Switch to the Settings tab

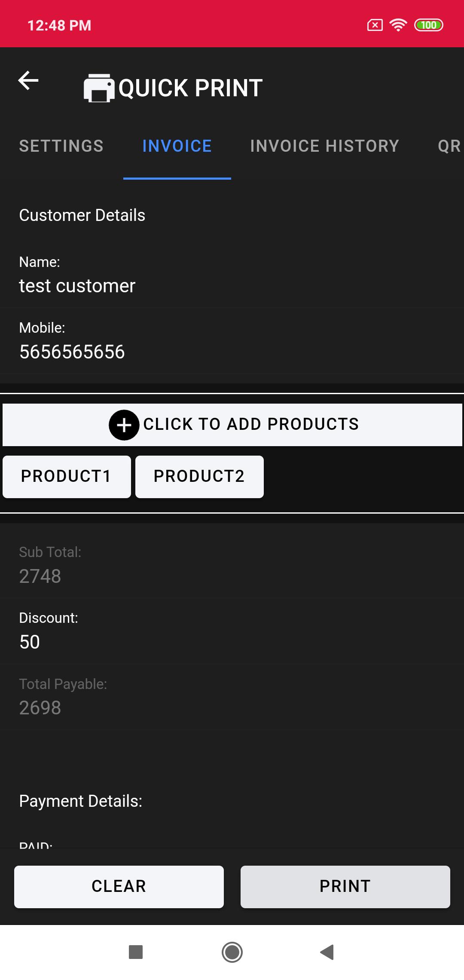tap(61, 146)
